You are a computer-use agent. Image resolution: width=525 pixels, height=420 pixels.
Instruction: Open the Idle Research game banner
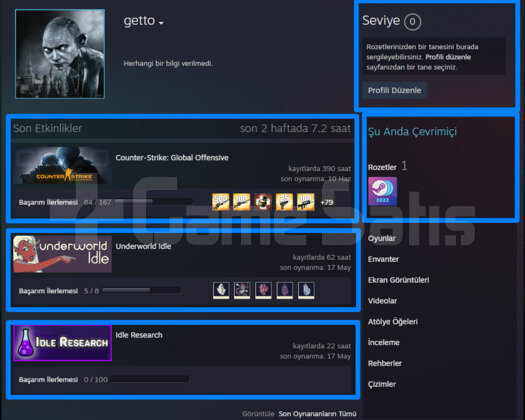pyautogui.click(x=63, y=343)
